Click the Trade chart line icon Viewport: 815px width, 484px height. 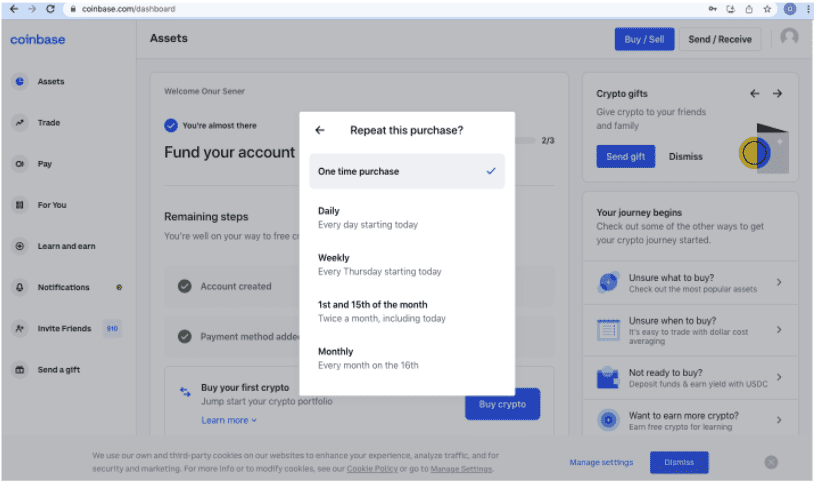[20, 123]
